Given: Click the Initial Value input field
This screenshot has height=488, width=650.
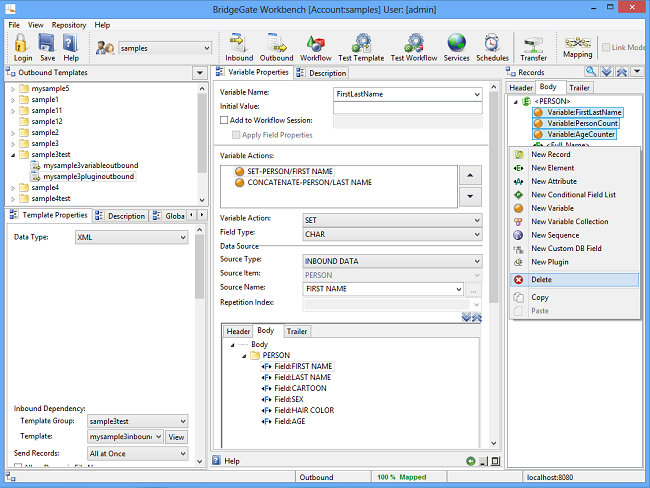Looking at the screenshot, I should click(x=407, y=107).
